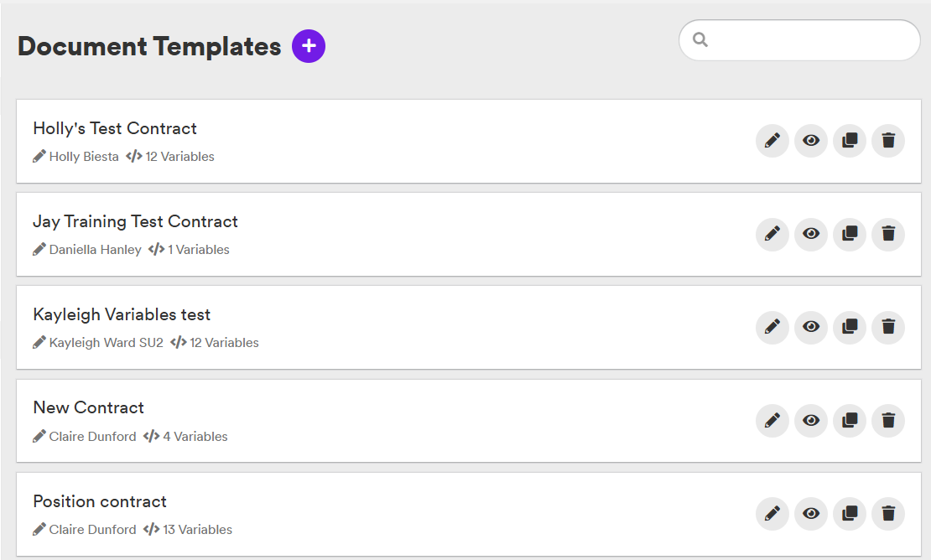Trash the Kayleigh Variables test template
Viewport: 931px width, 560px height.
pyautogui.click(x=888, y=327)
